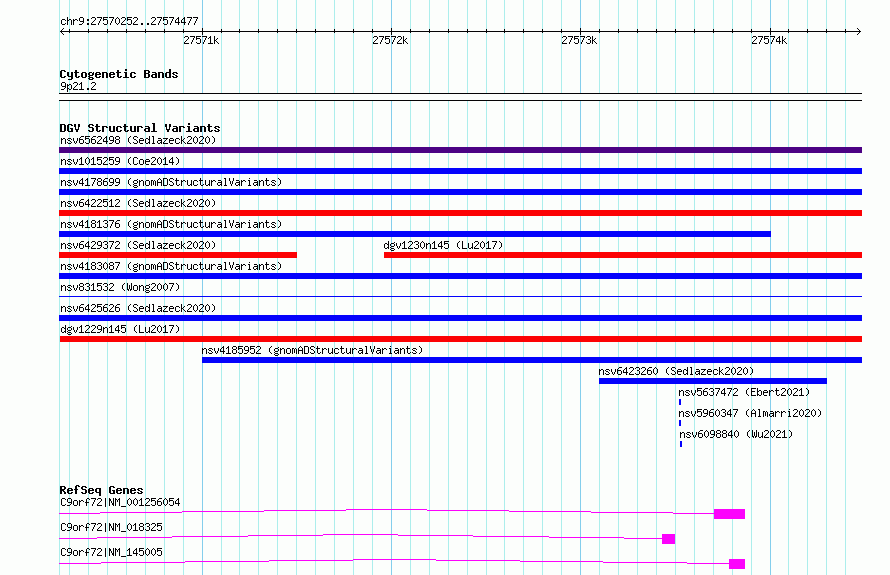Open variant nsv4183087 gnomAD label

pyautogui.click(x=171, y=266)
